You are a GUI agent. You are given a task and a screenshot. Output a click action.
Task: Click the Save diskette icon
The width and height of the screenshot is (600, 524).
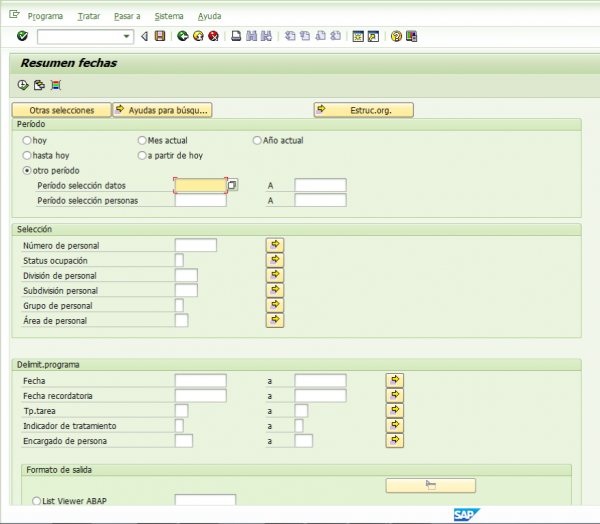[x=160, y=37]
